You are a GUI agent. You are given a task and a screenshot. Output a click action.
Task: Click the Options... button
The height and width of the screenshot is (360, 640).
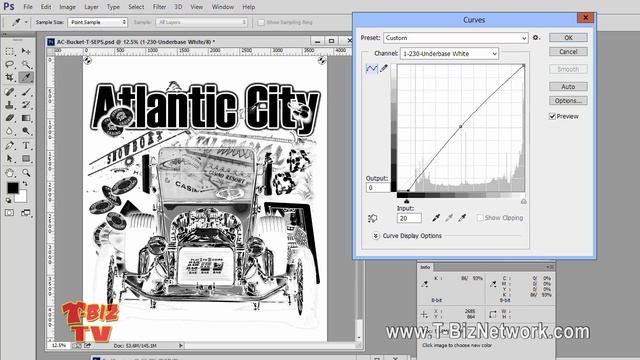click(x=568, y=100)
